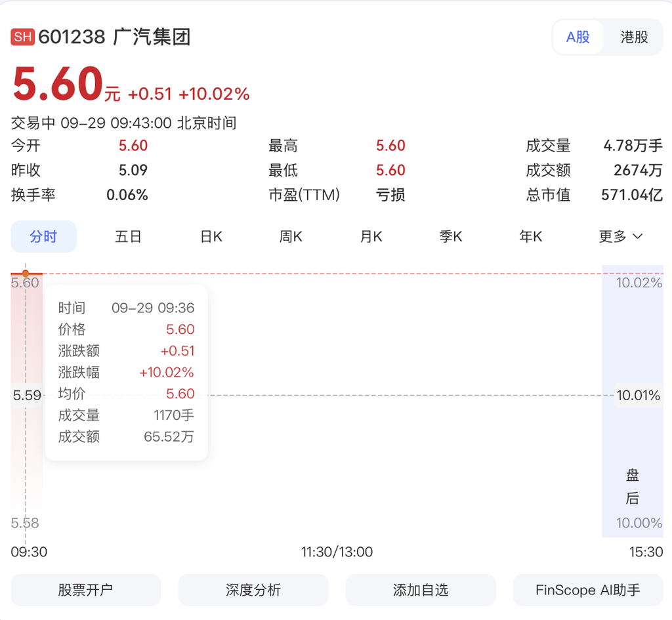The image size is (672, 620).
Task: Select the 分时 chart tab
Action: coord(43,236)
